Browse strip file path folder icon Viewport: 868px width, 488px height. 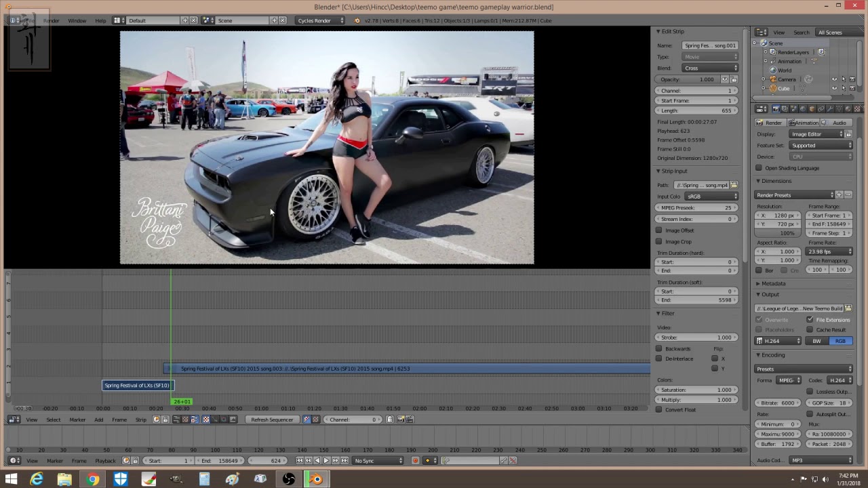coord(734,185)
